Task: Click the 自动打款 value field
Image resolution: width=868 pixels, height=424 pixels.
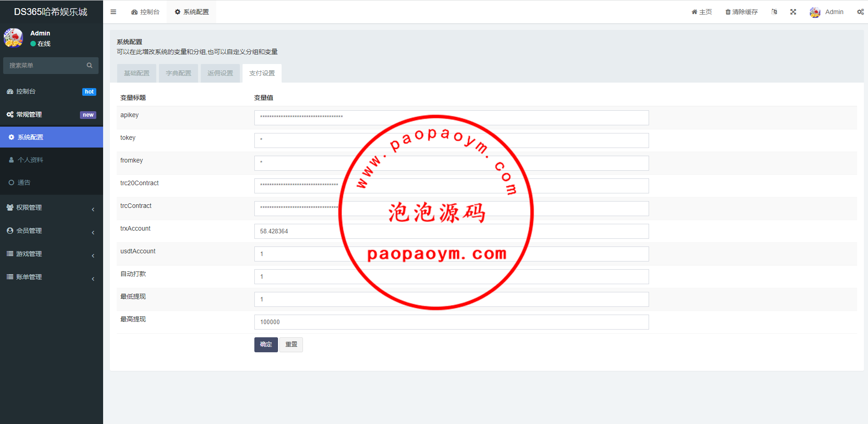Action: (x=451, y=276)
